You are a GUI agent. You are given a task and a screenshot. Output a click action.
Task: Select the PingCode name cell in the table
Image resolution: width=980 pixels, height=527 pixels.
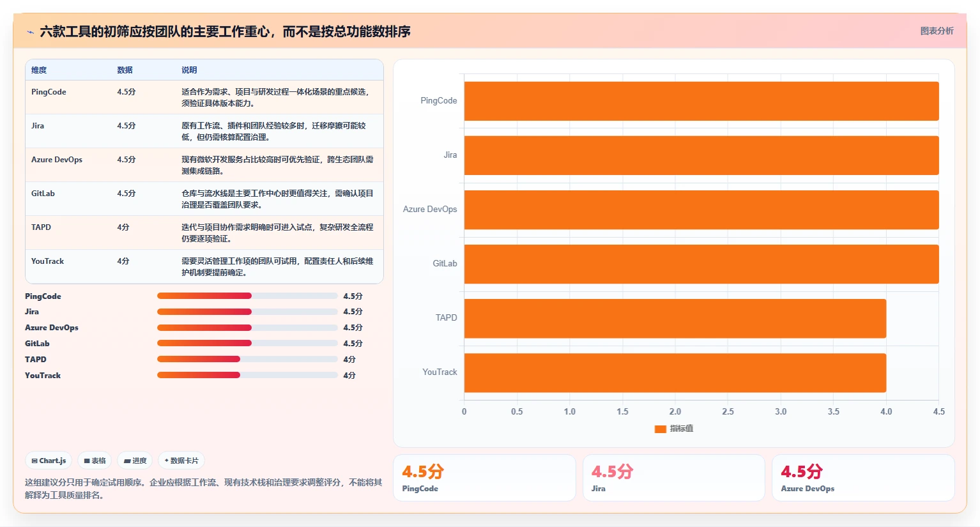[49, 92]
